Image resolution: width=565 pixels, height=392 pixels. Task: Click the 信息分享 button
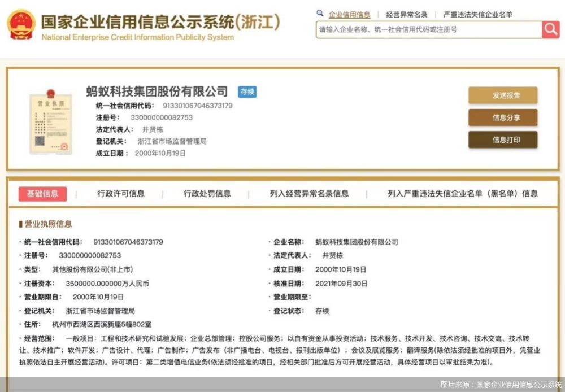(503, 117)
